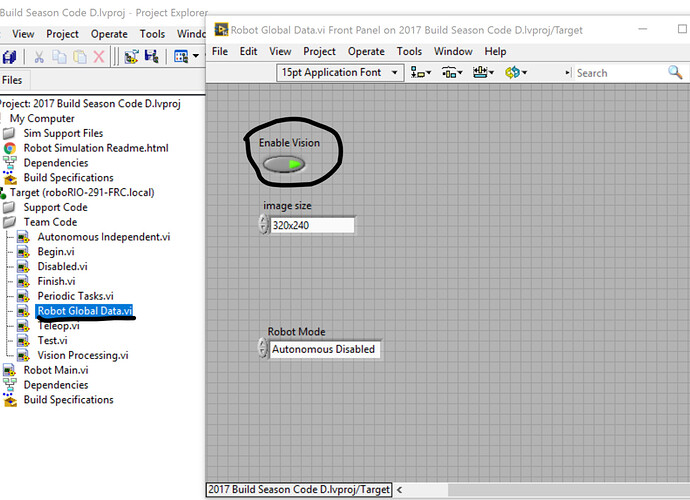Screen dimensions: 690x500
Task: Toggle the Enable Vision boolean button
Action: coord(284,165)
